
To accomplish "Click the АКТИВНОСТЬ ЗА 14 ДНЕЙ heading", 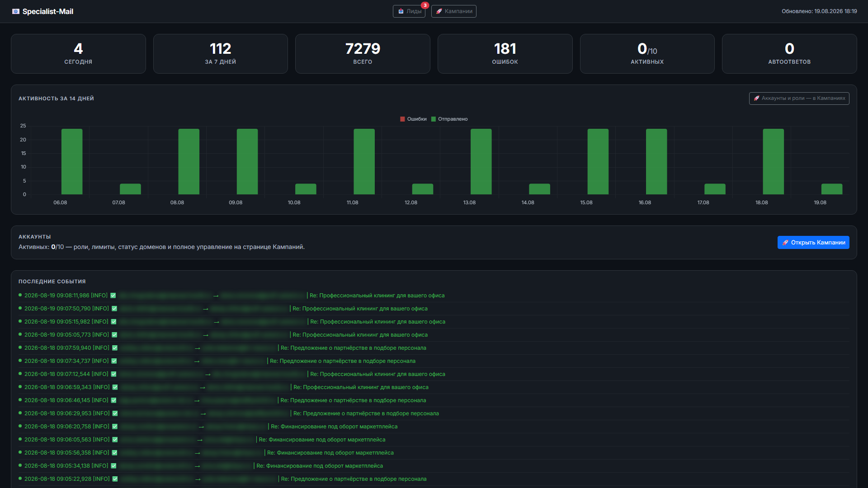I will pos(56,99).
